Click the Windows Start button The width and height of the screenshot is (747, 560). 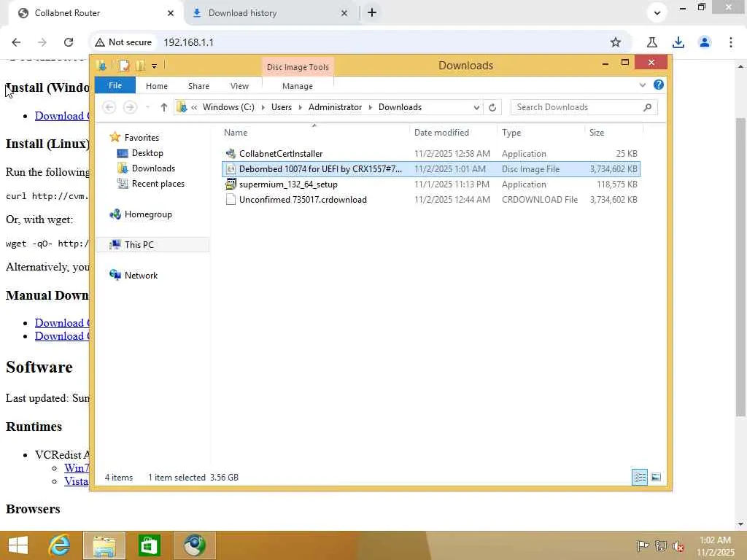point(18,545)
